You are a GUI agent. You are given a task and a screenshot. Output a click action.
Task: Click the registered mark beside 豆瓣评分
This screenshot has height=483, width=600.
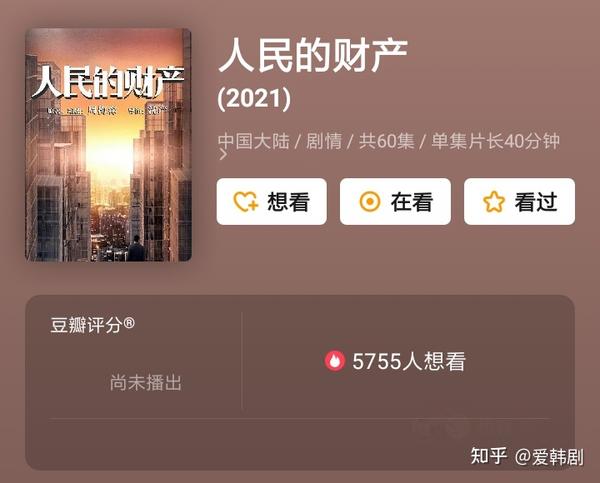tap(129, 323)
